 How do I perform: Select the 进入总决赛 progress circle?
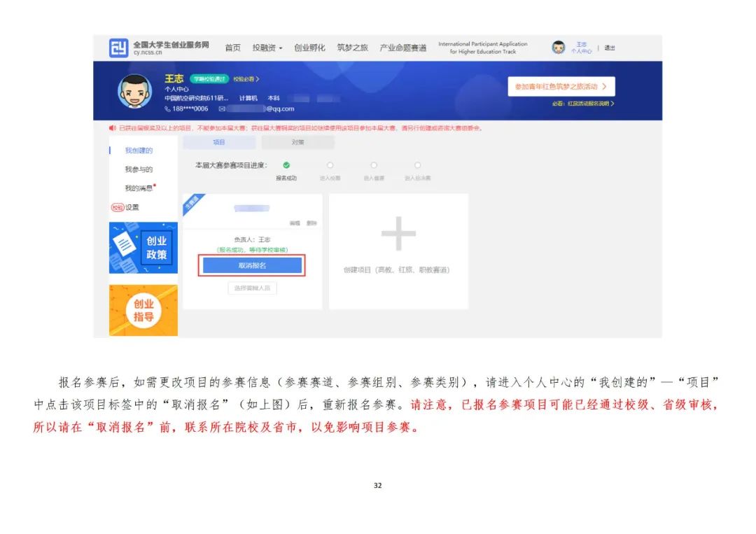(417, 165)
